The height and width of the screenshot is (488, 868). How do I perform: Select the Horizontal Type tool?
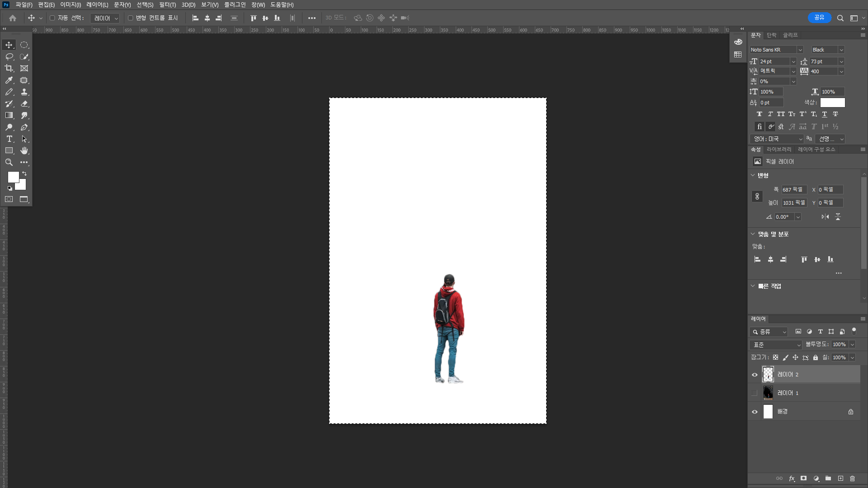pyautogui.click(x=9, y=139)
